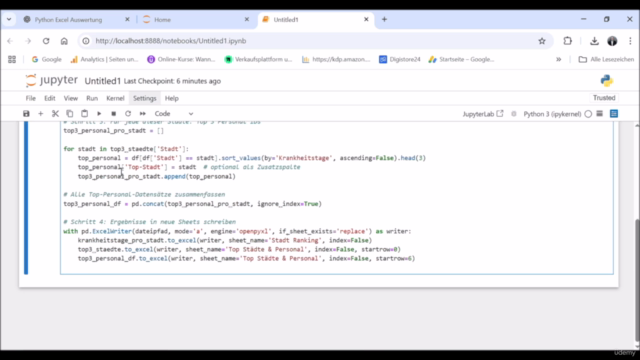Show hidden bookmarks via double chevron
640x360 pixels.
pos(558,60)
